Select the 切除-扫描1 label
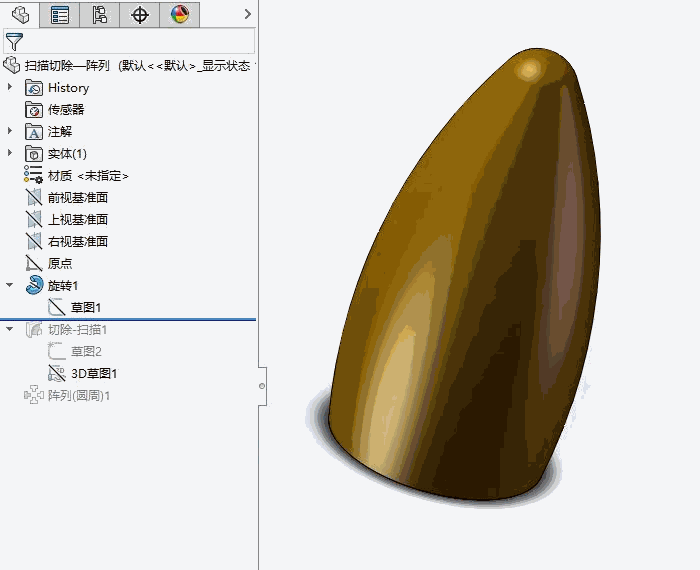 click(78, 329)
